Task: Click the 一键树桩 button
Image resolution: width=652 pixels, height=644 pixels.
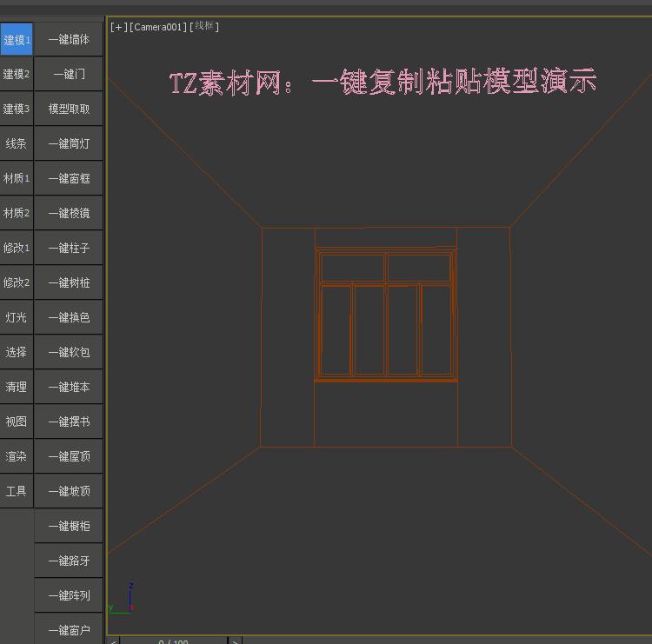Action: (69, 282)
